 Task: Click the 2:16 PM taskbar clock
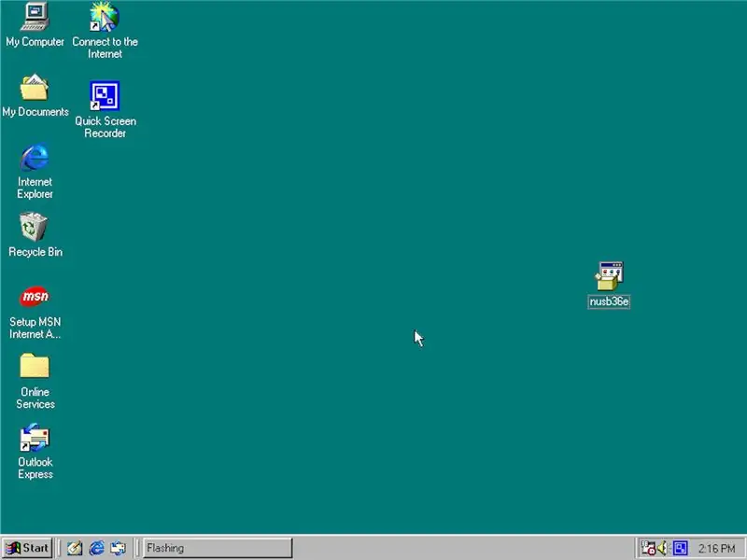pyautogui.click(x=716, y=549)
